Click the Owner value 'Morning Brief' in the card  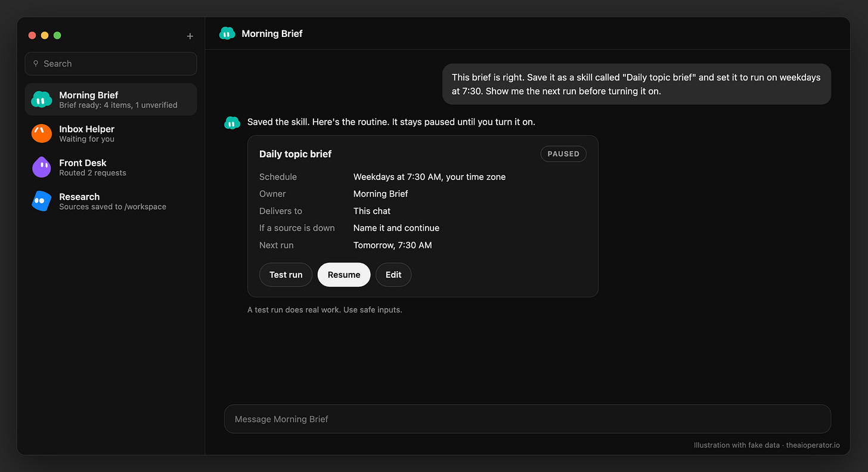coord(380,194)
